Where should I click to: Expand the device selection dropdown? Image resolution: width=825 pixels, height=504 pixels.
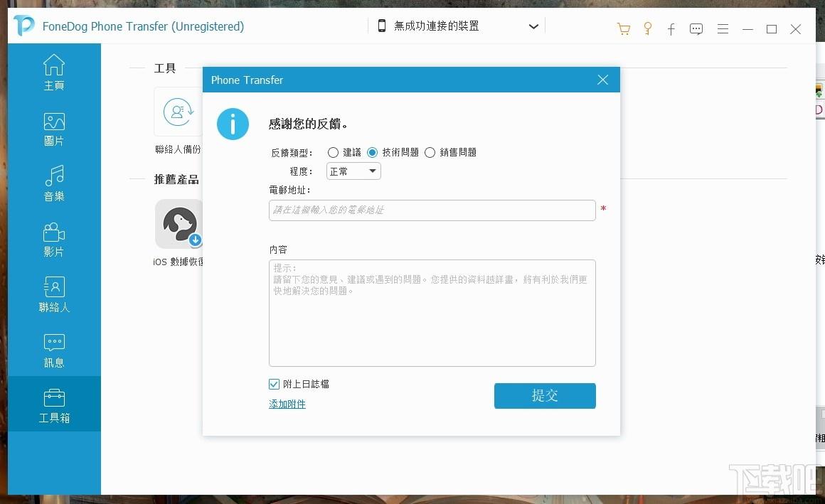pyautogui.click(x=533, y=26)
